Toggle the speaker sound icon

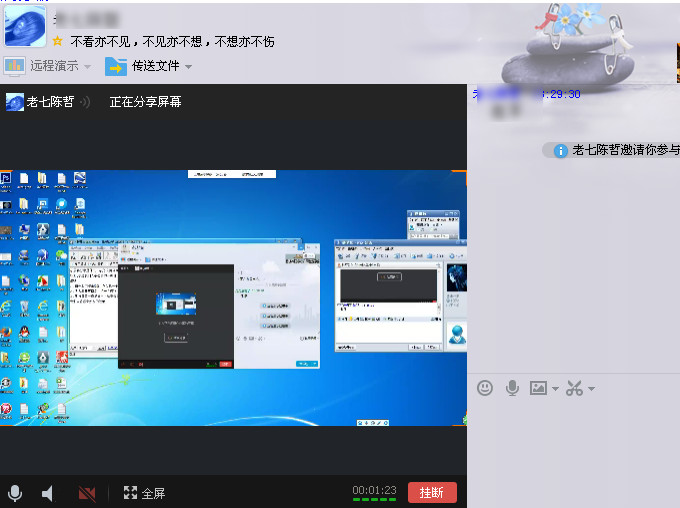click(x=47, y=493)
